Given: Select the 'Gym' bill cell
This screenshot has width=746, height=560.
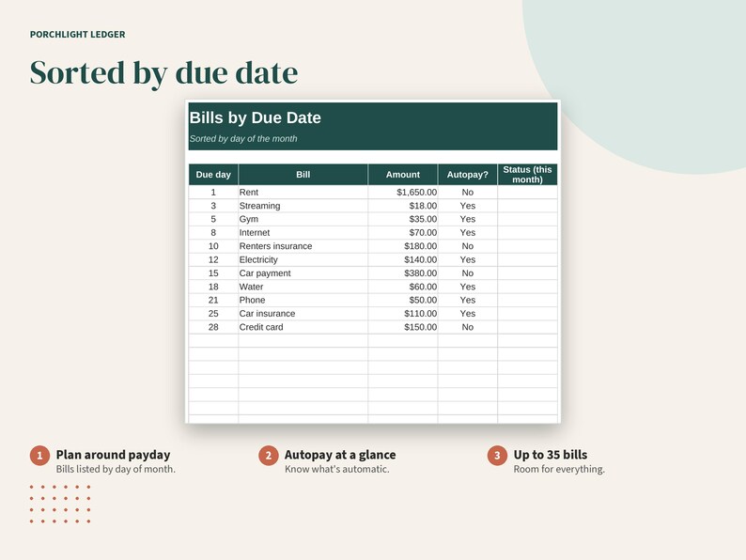Looking at the screenshot, I should click(x=303, y=219).
